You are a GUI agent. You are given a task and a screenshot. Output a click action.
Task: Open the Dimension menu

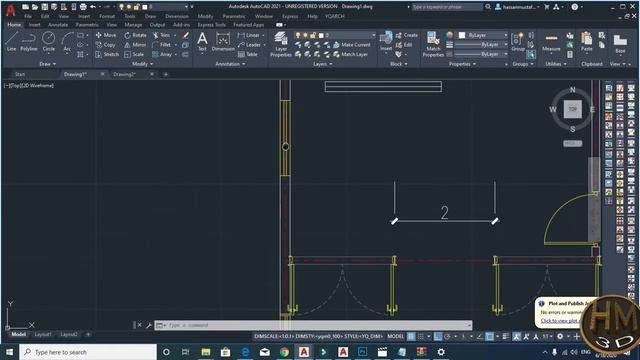pyautogui.click(x=177, y=16)
